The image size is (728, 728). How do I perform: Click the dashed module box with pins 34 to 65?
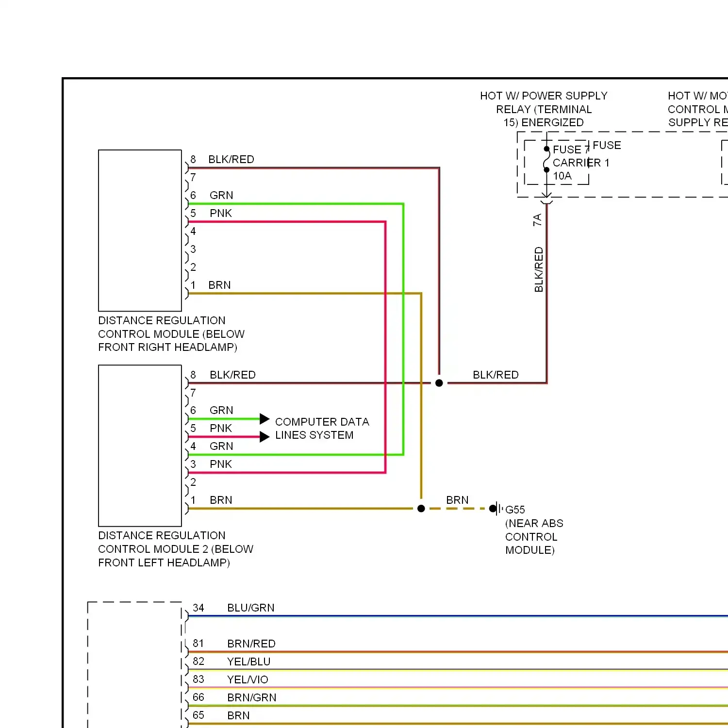pos(135,664)
